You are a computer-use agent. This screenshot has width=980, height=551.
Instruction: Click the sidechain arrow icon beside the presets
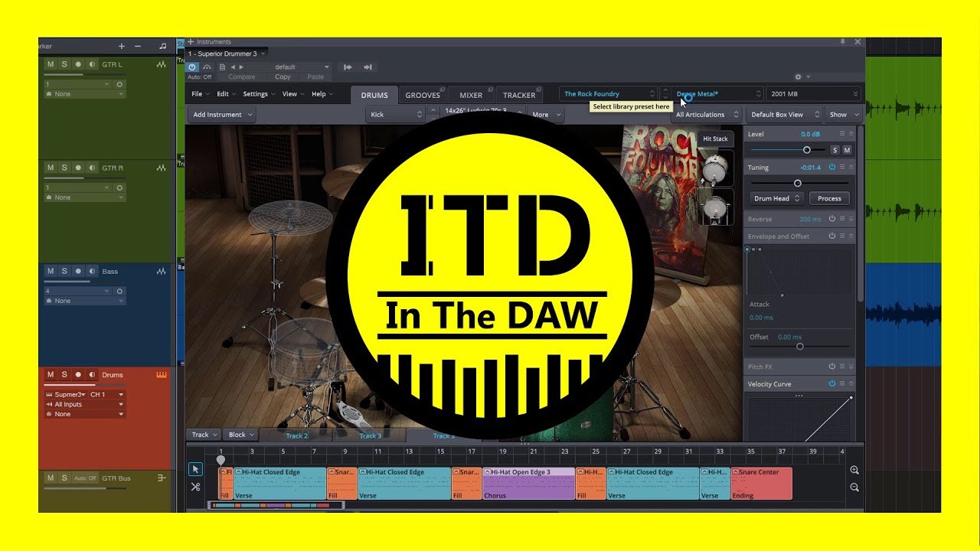[348, 67]
